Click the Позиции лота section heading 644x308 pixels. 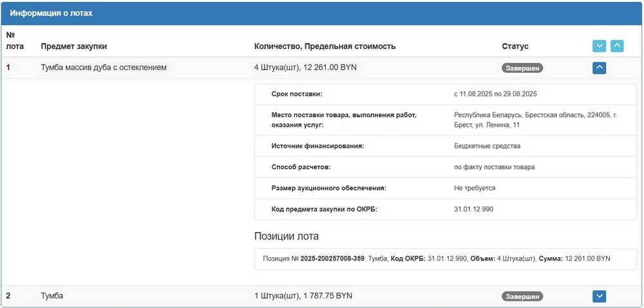click(287, 236)
